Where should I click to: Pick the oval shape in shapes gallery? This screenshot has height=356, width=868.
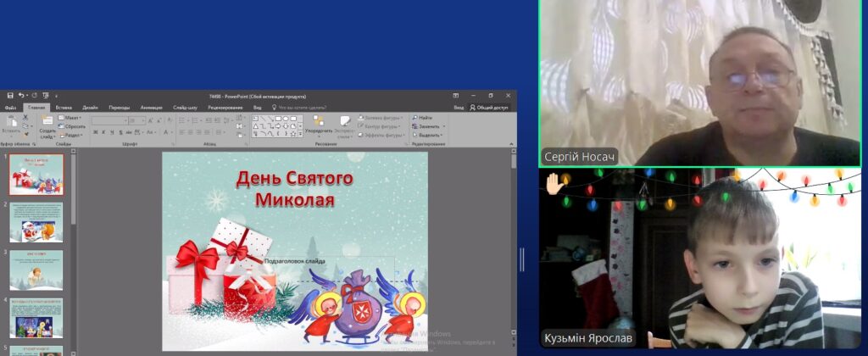[286, 119]
